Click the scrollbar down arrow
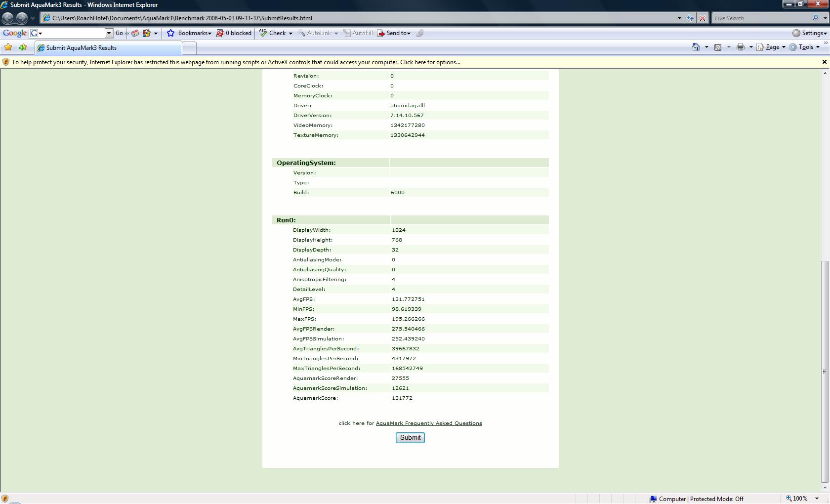The width and height of the screenshot is (830, 504). point(824,488)
